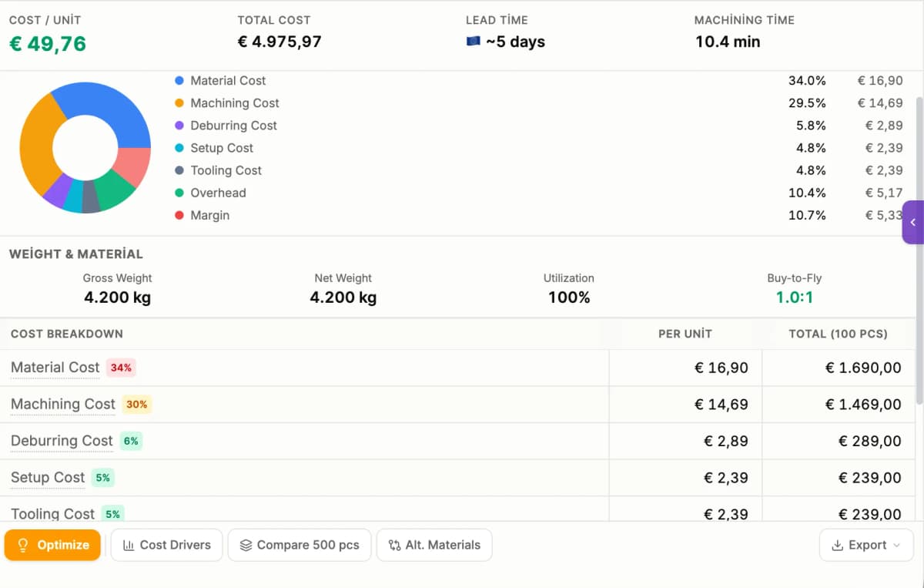Click the Buy-to-Fly 1.0:1 value
The width and height of the screenshot is (924, 588).
pos(794,296)
